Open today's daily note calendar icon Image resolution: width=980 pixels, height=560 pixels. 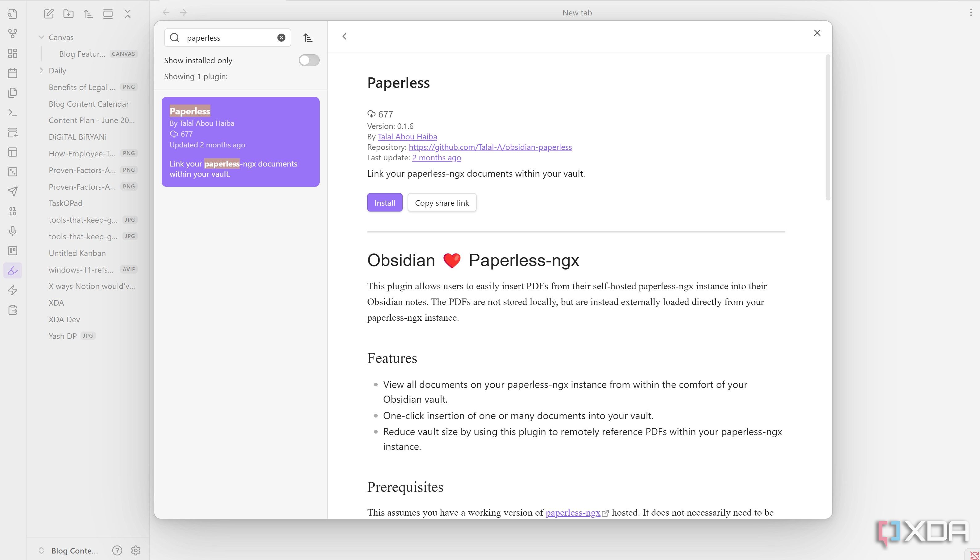12,73
